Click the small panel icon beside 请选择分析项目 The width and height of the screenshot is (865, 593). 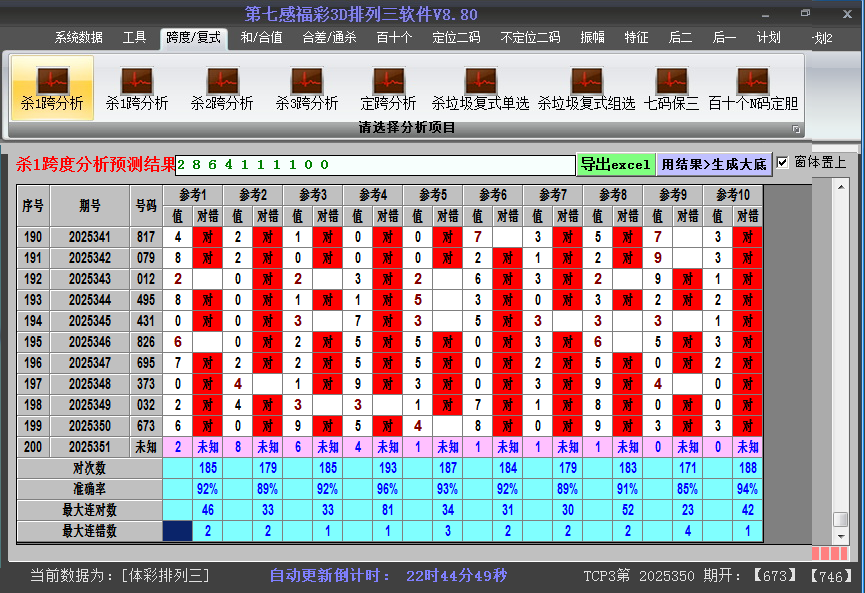(x=797, y=127)
